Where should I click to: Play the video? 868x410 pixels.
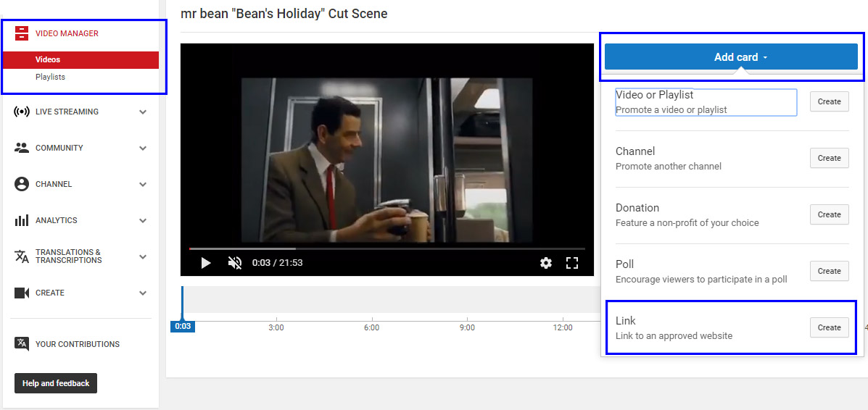[x=206, y=263]
